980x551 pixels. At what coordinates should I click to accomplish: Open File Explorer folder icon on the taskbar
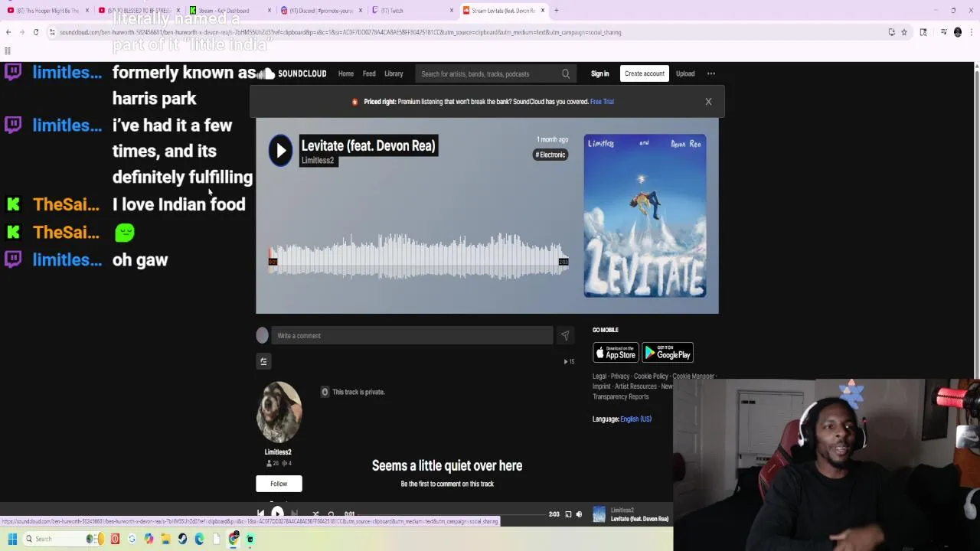coord(165,539)
